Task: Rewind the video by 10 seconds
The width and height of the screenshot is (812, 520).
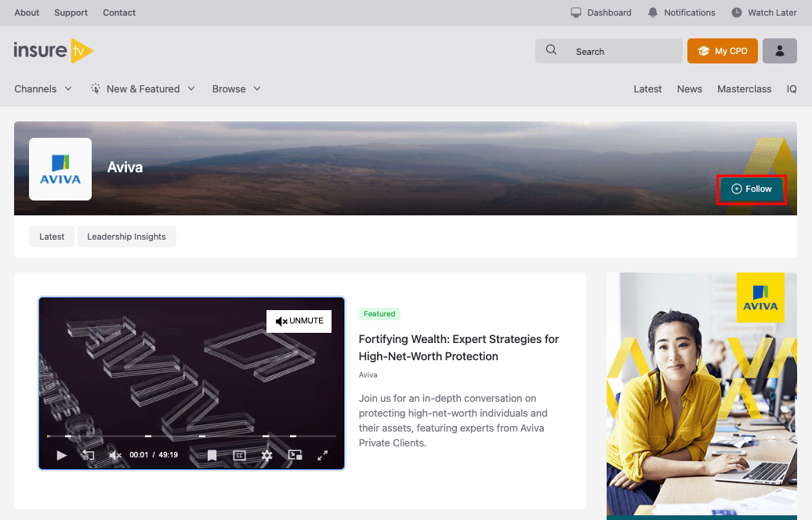Action: [x=89, y=455]
